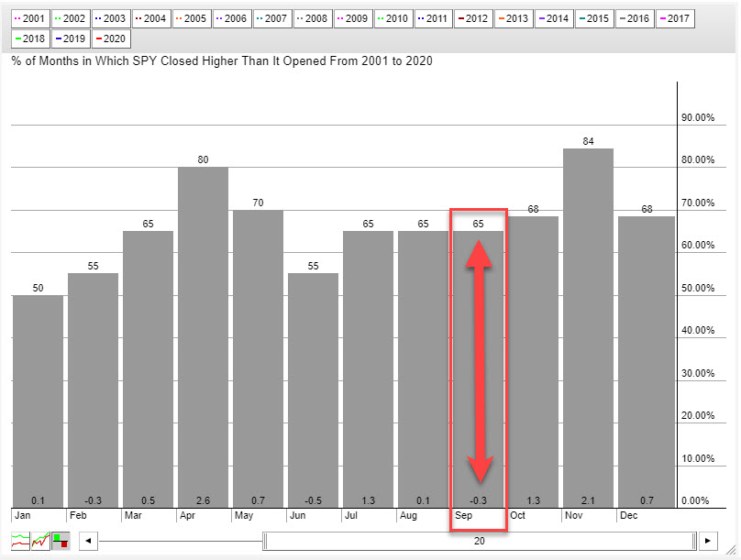The width and height of the screenshot is (741, 560).
Task: Select the histogram view mode icon
Action: [x=61, y=541]
